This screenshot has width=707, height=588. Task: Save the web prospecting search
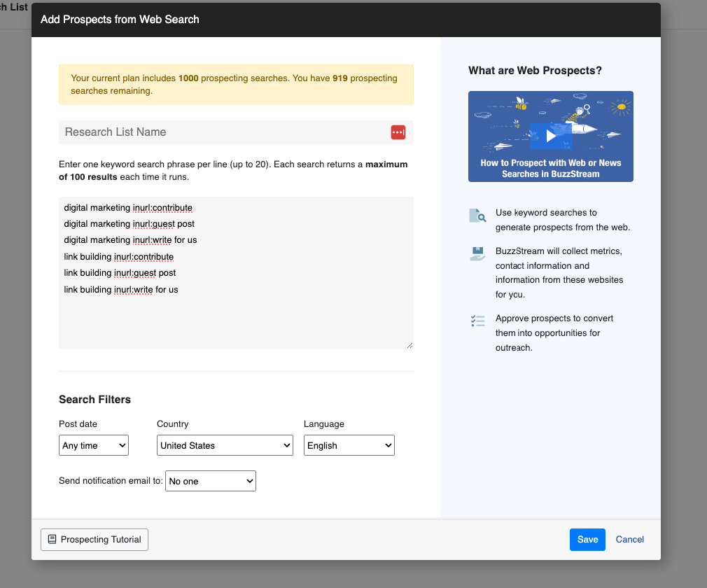pos(587,539)
